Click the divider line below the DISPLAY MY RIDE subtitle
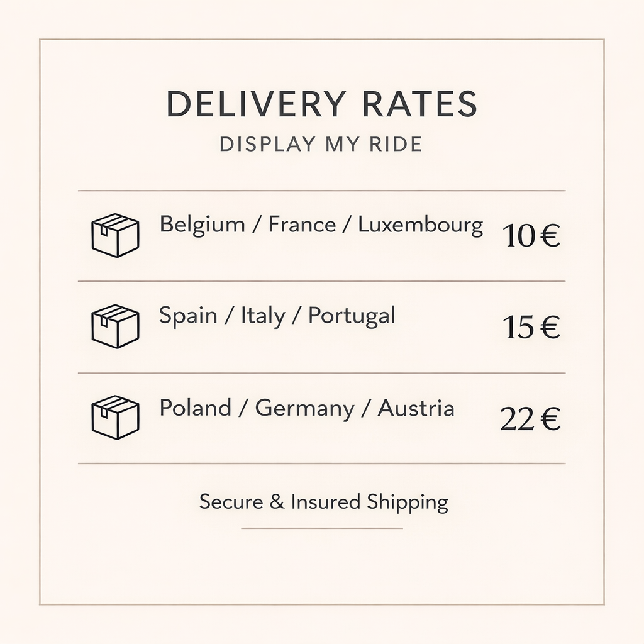 [x=321, y=190]
